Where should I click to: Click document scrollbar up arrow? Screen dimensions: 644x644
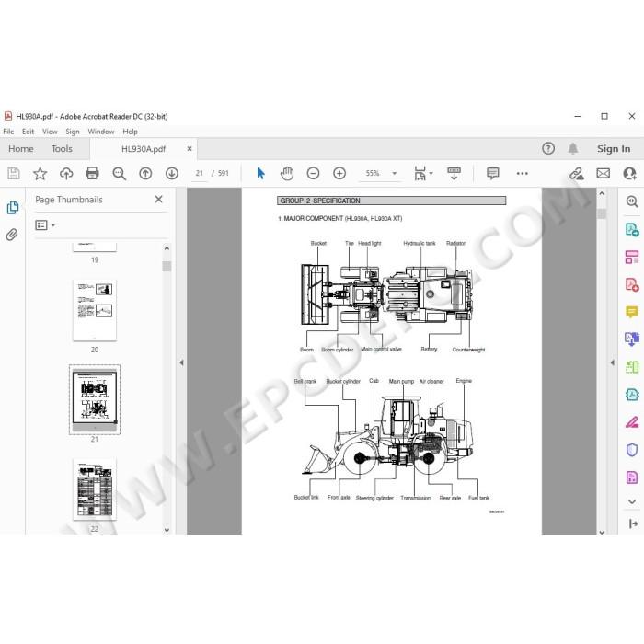(x=602, y=193)
